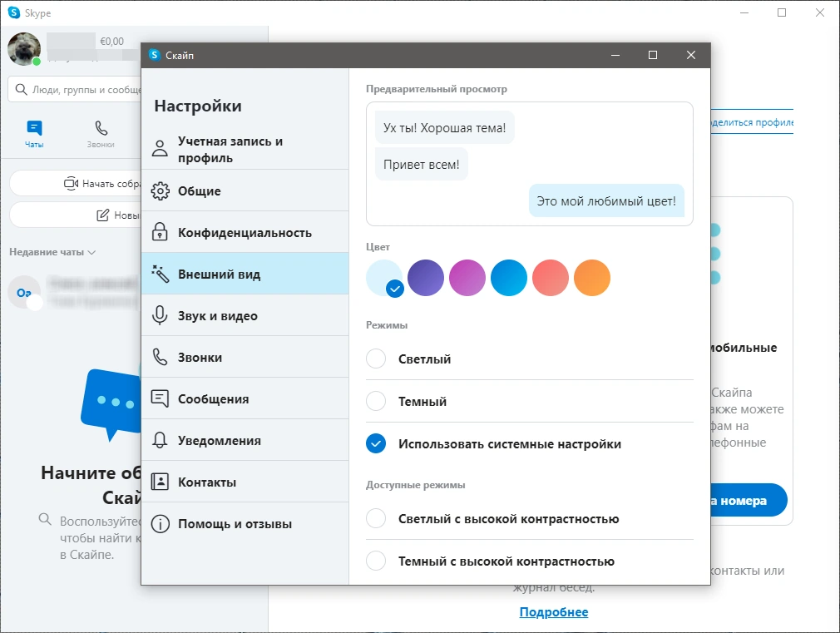Expand the Recent chats dropdown chevron
The image size is (840, 633).
tap(91, 252)
